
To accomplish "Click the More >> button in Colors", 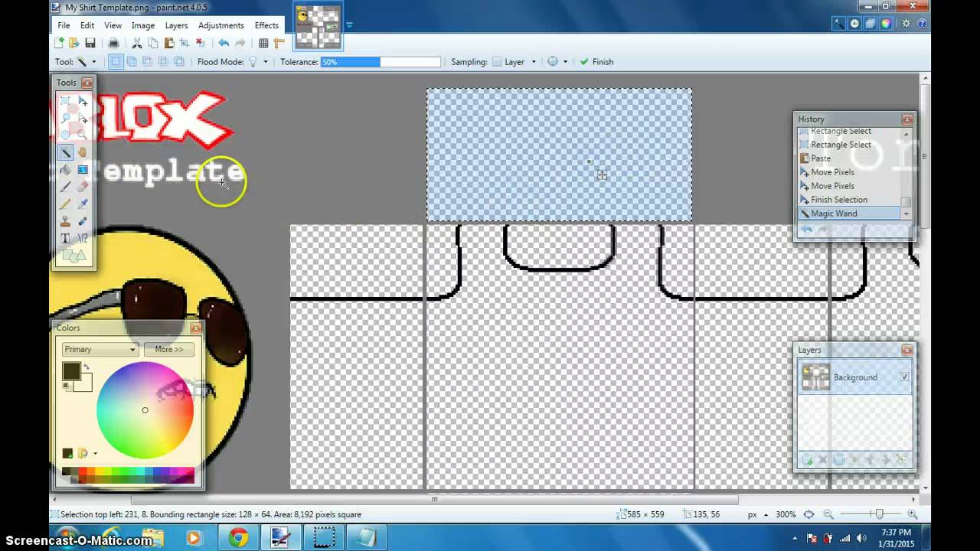I will click(168, 349).
